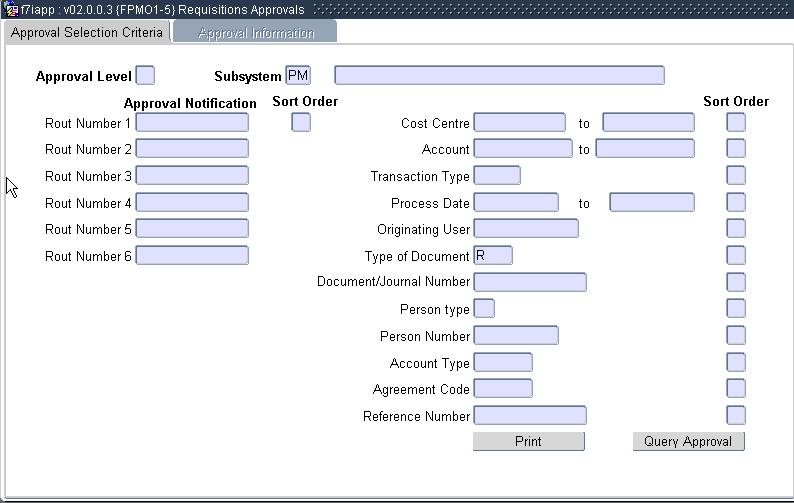794x503 pixels.
Task: Focus the Document/Journal Number field
Action: [530, 282]
